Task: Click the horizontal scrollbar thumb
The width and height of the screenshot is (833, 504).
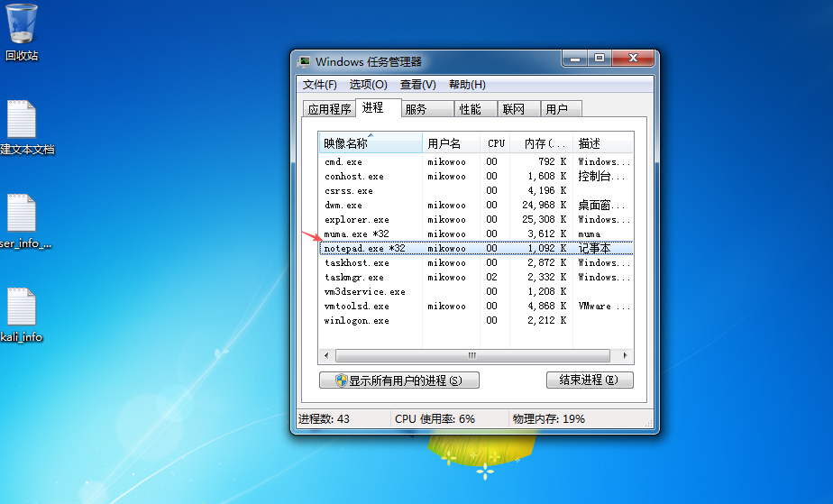Action: (472, 355)
